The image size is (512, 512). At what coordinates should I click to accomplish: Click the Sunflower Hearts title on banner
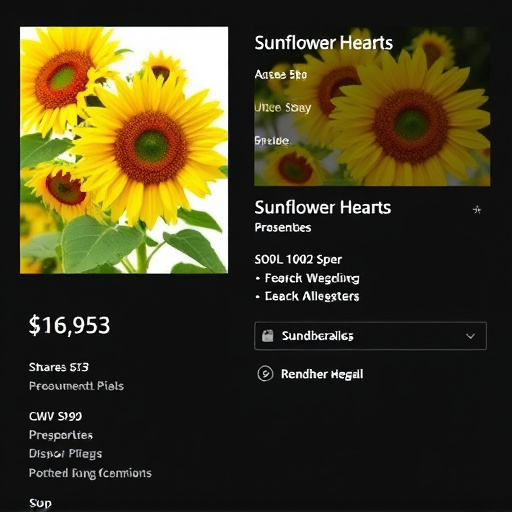pos(324,43)
